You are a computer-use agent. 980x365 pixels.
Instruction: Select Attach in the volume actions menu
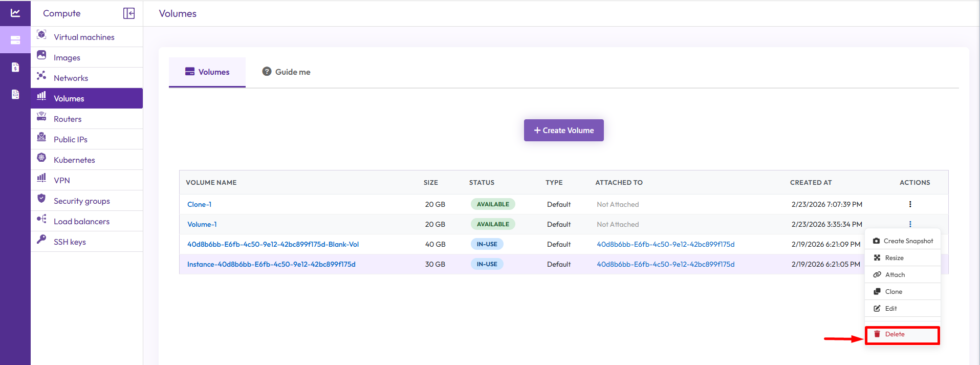[895, 275]
